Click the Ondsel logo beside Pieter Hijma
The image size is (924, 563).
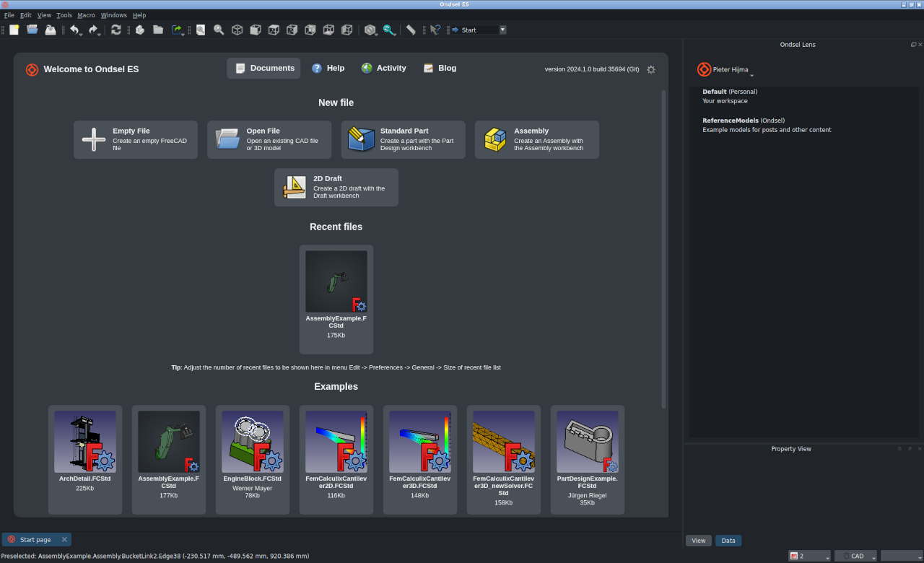click(704, 69)
